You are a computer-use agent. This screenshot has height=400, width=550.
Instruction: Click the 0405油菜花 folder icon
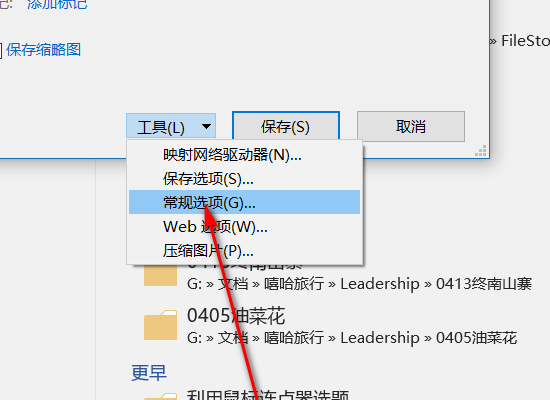160,325
